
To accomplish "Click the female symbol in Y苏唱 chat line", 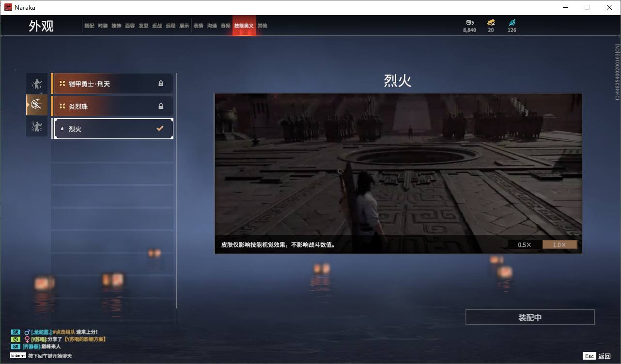I will click(27, 339).
